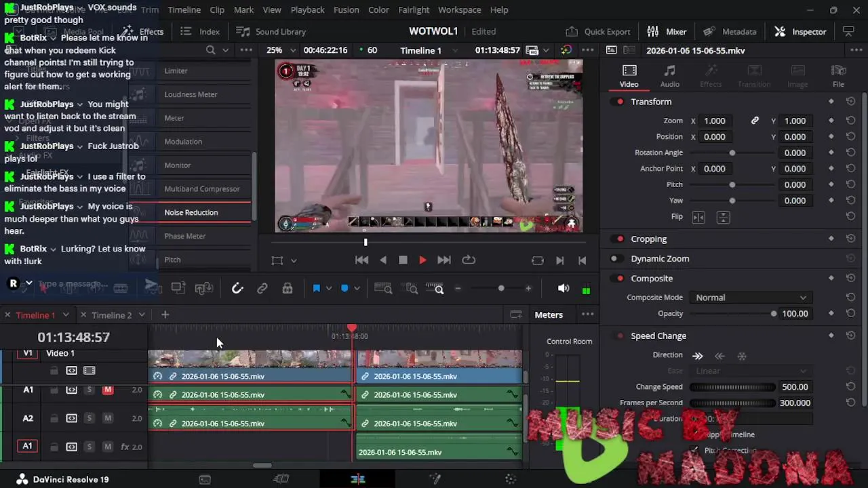The image size is (868, 488).
Task: Add keyframe for Opacity
Action: coord(831,313)
